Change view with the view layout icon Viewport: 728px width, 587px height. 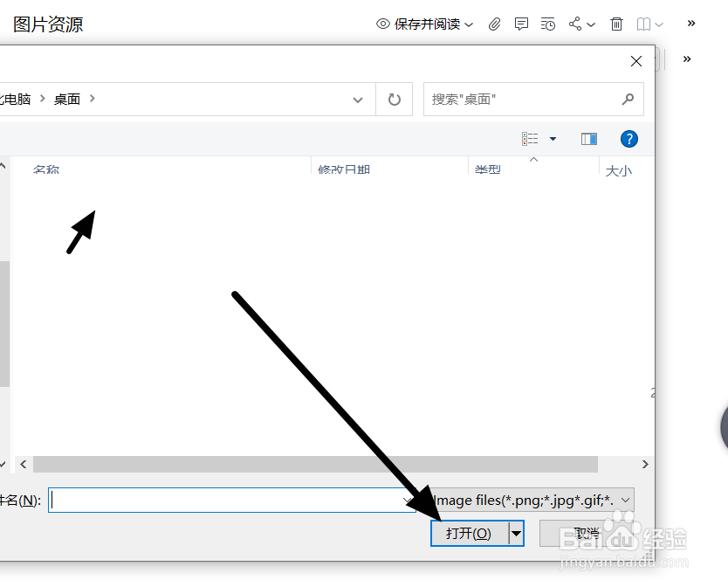click(530, 139)
